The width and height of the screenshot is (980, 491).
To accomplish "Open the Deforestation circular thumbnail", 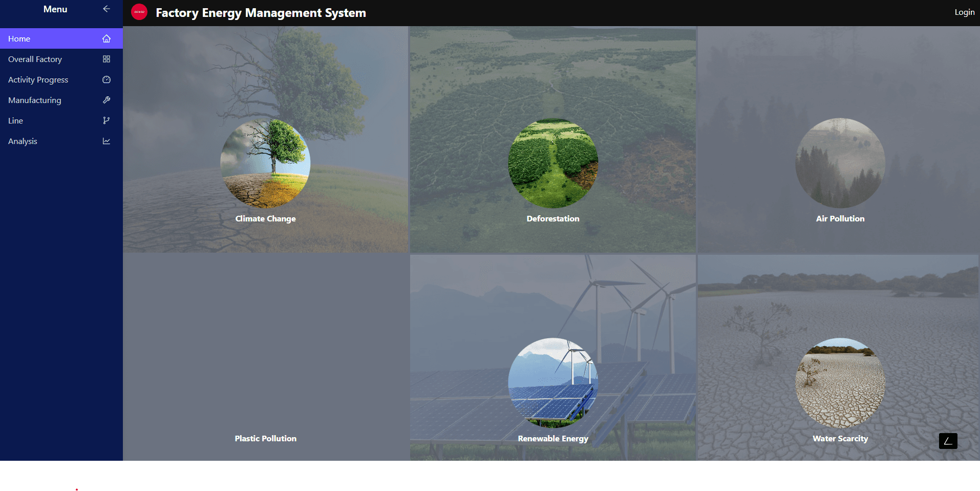I will pos(553,163).
